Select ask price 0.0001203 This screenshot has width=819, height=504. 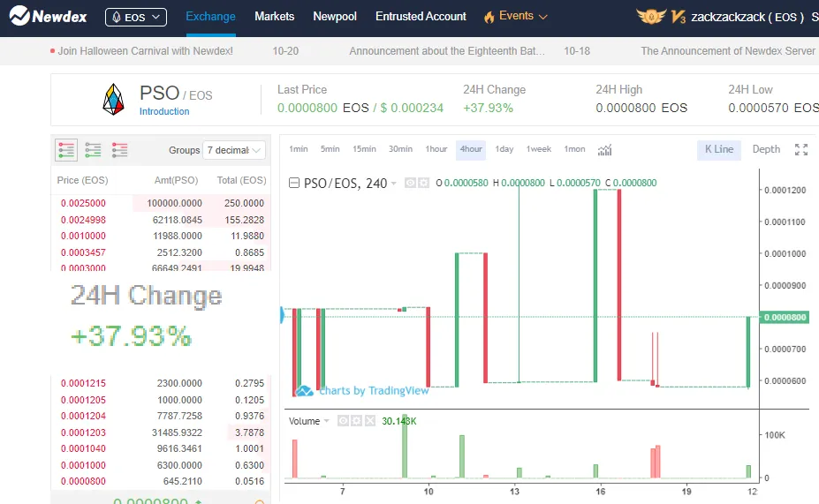(83, 433)
